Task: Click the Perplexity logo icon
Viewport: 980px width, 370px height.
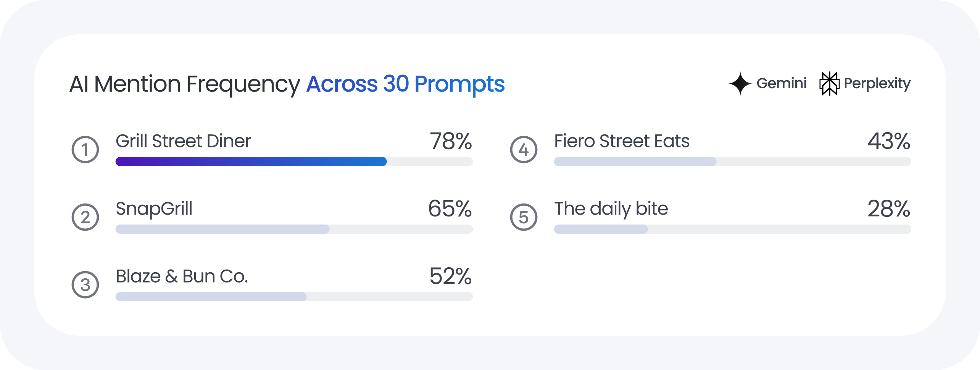Action: [829, 84]
